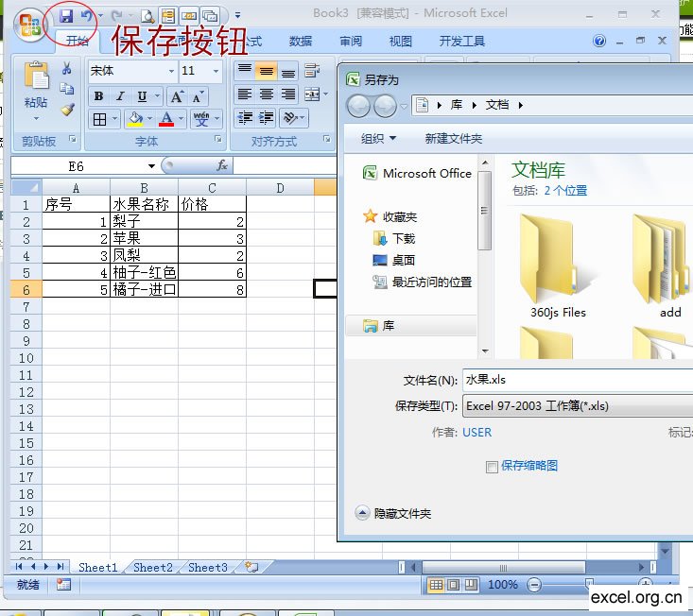The width and height of the screenshot is (693, 616).
Task: Click the Cut scissors icon
Action: (x=67, y=69)
